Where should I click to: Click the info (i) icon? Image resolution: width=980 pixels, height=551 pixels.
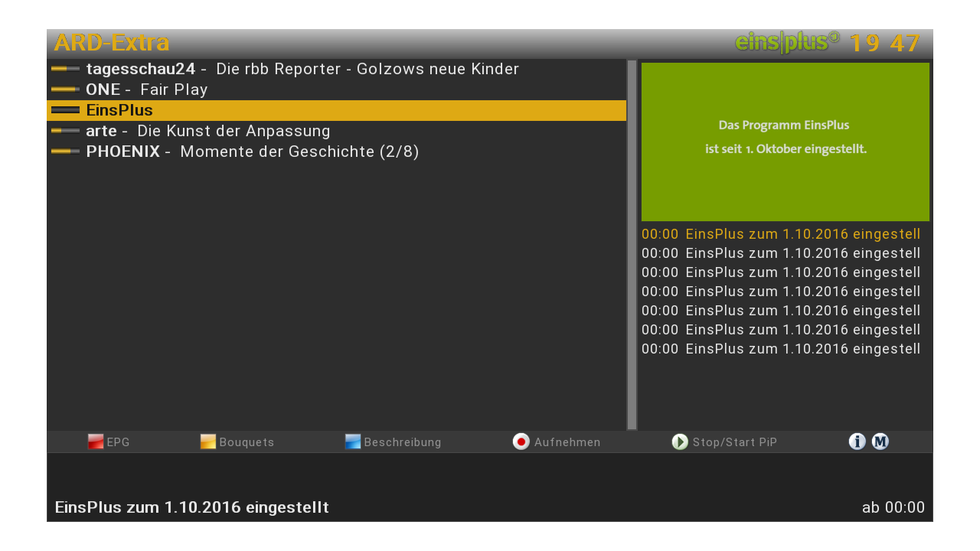pos(857,442)
